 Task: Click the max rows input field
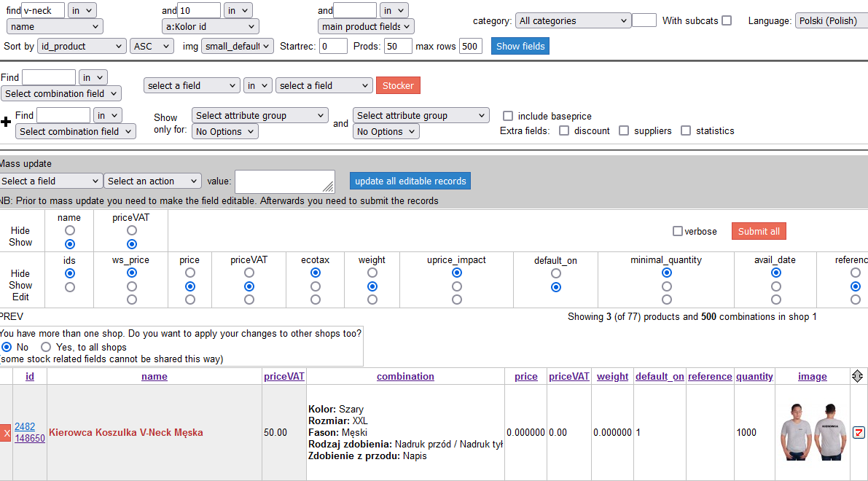470,47
